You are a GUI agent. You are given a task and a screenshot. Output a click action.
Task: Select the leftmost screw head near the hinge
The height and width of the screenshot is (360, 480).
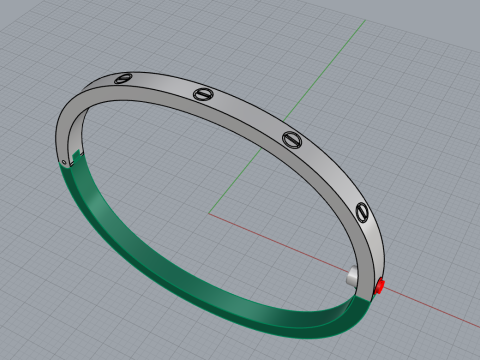123,79
